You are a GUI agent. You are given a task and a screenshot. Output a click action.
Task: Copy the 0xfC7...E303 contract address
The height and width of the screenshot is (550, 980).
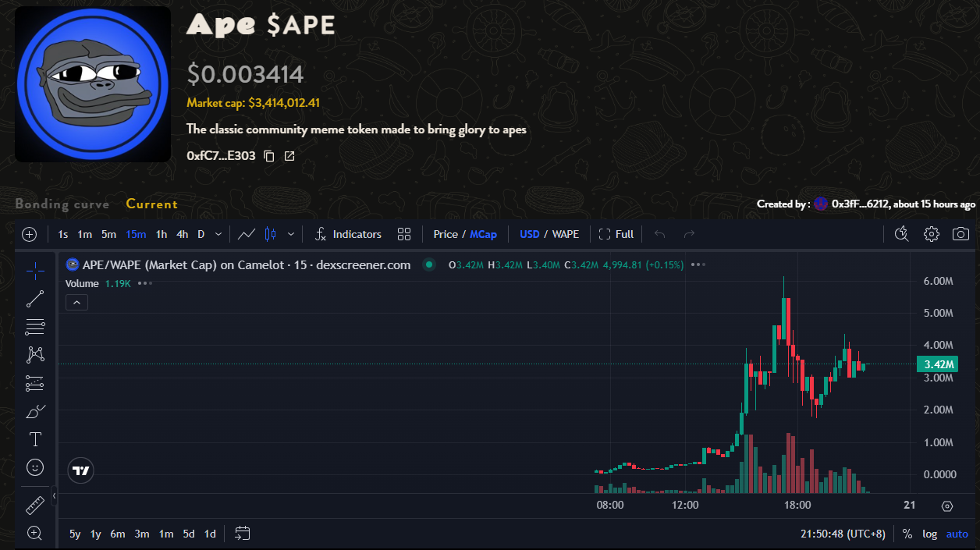(x=268, y=155)
